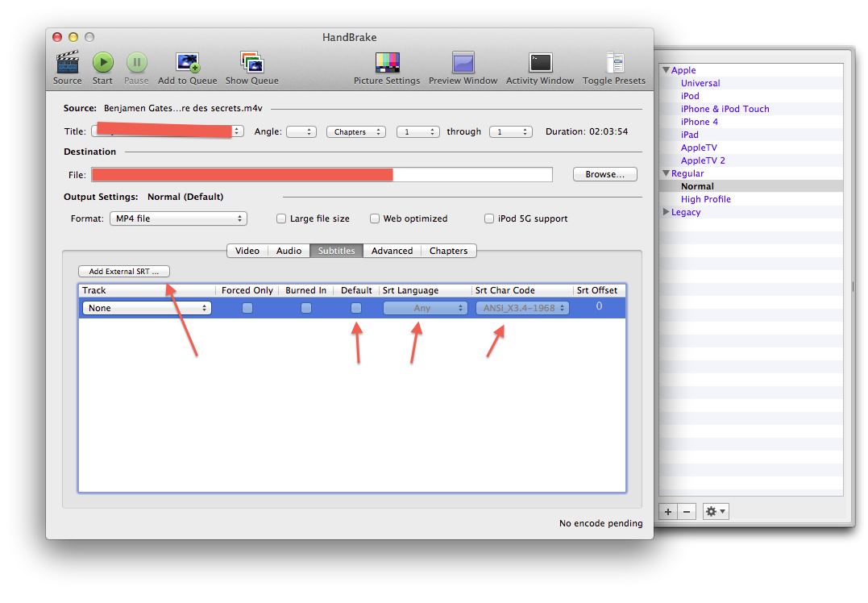868x603 pixels.
Task: Tick the Burned In checkbox in the subtitle row
Action: click(306, 308)
